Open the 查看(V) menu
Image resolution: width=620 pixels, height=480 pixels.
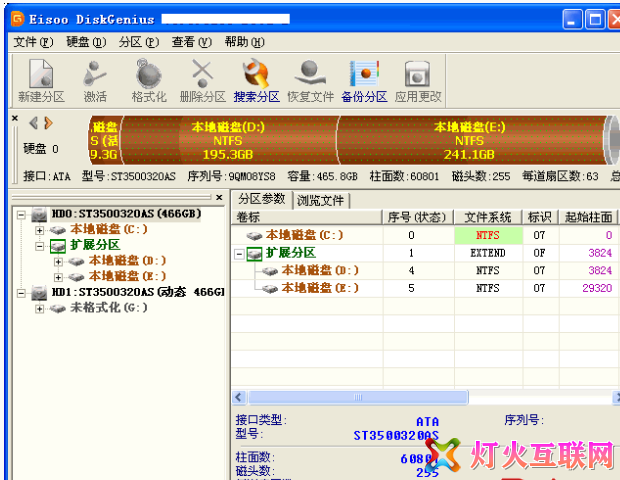(x=192, y=42)
